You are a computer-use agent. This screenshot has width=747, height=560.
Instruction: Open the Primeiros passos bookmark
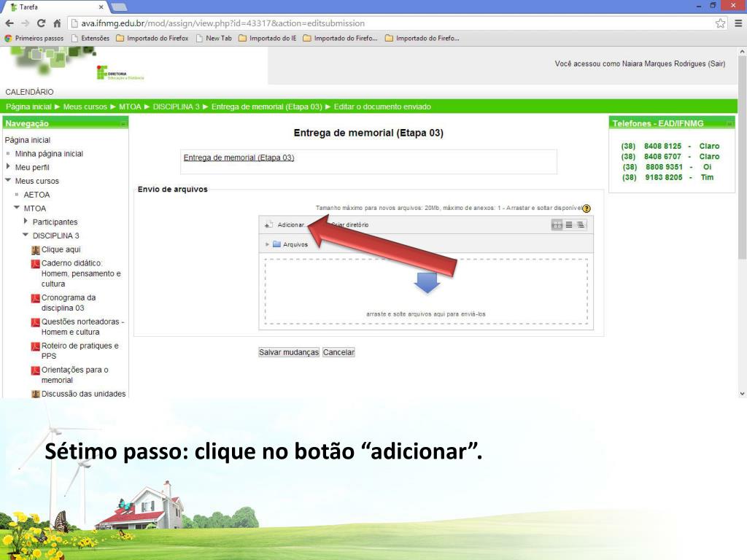34,38
